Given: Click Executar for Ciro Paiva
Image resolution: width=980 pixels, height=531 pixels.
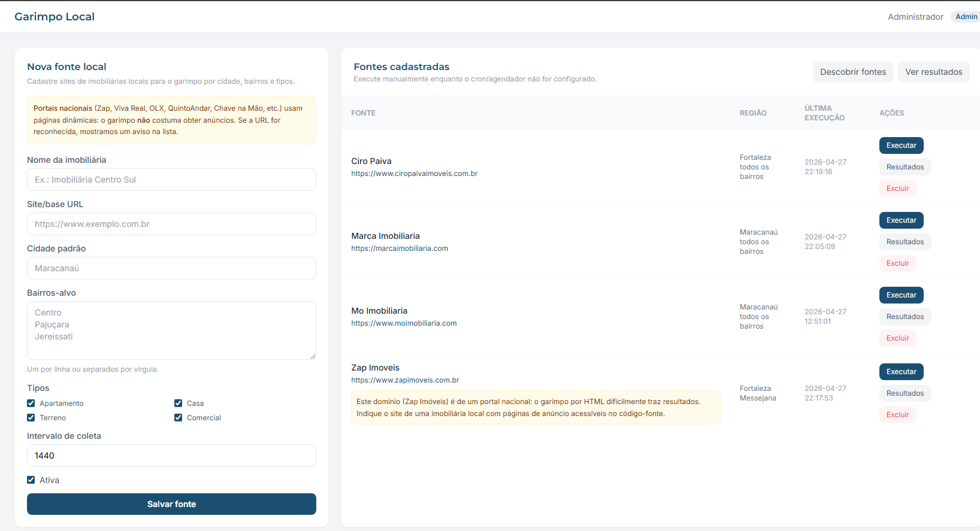Looking at the screenshot, I should tap(902, 145).
